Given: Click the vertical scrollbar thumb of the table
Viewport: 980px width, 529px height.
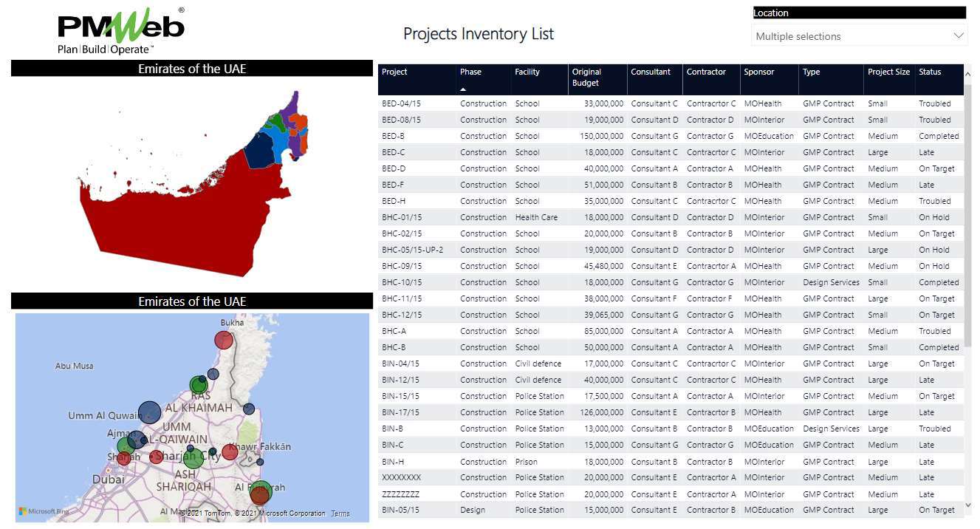Looking at the screenshot, I should [969, 214].
